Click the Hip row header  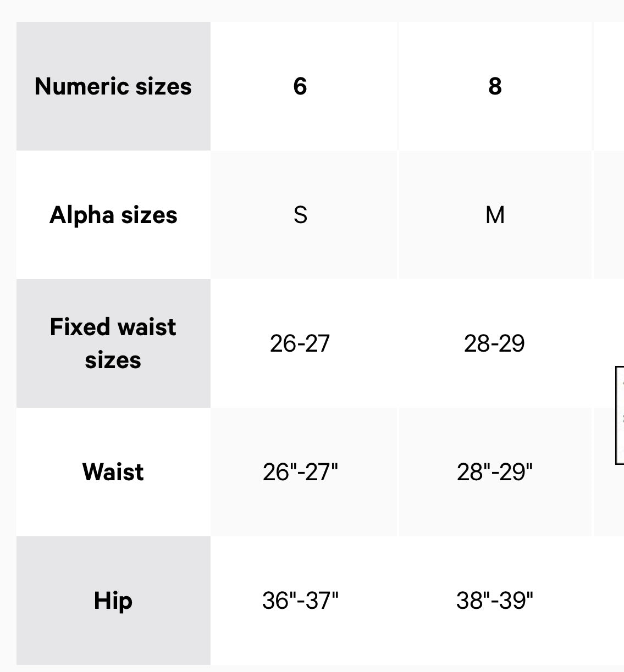point(113,601)
